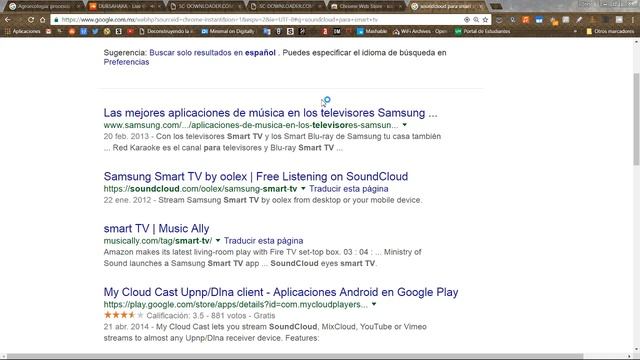Open the browser home page icon

point(42,20)
